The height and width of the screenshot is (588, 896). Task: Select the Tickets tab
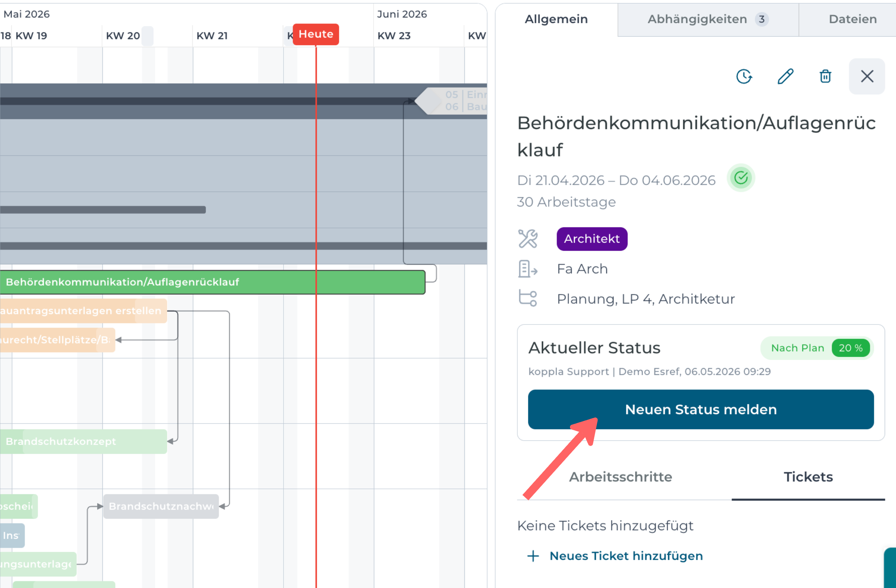tap(808, 477)
